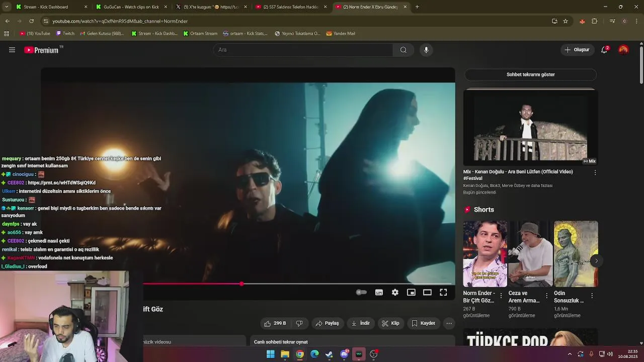The image size is (644, 362).
Task: Open Yandex Mail bookmark
Action: [x=341, y=34]
